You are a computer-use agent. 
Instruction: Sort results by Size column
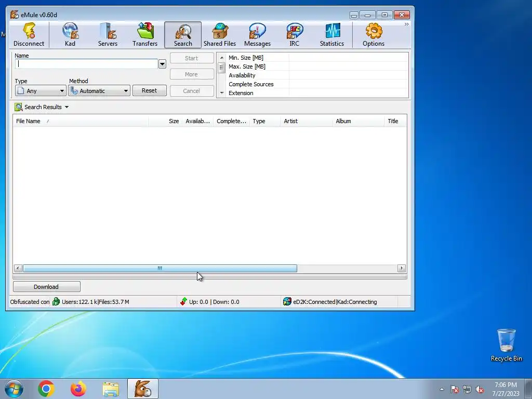pyautogui.click(x=165, y=121)
